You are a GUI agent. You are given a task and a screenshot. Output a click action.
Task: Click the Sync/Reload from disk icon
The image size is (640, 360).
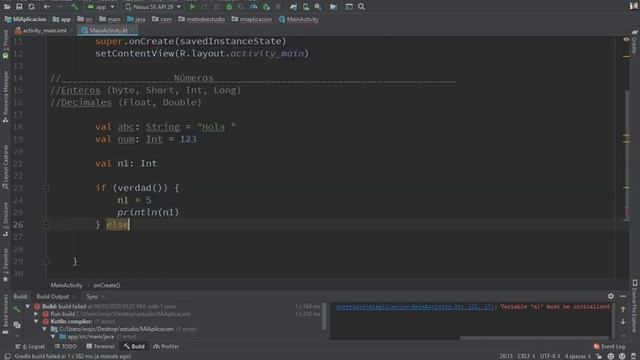(x=31, y=7)
